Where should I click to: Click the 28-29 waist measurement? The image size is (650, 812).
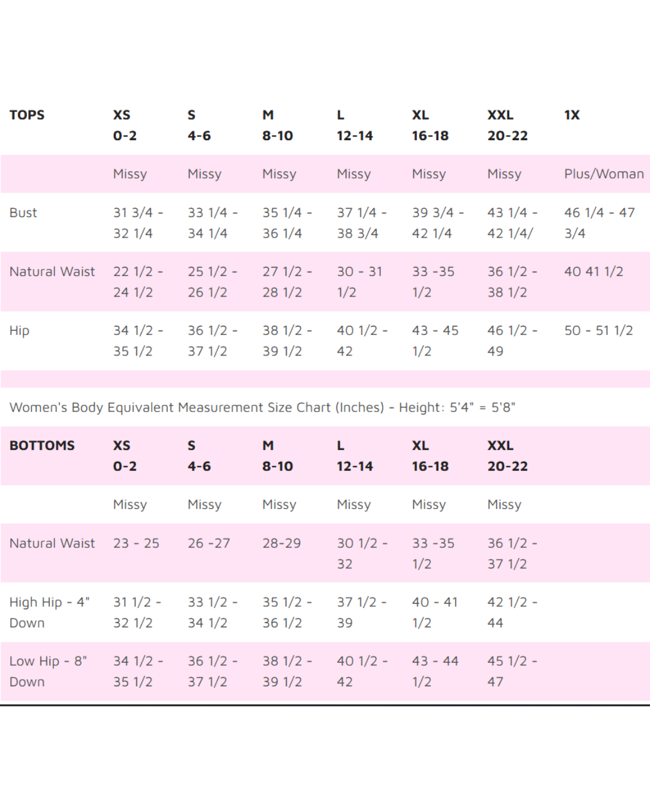coord(282,543)
